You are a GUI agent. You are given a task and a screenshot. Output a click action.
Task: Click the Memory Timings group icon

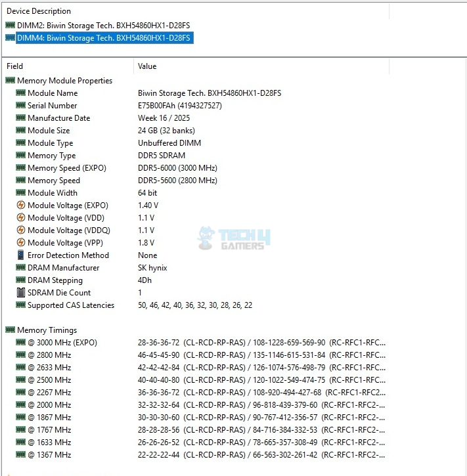pos(11,330)
